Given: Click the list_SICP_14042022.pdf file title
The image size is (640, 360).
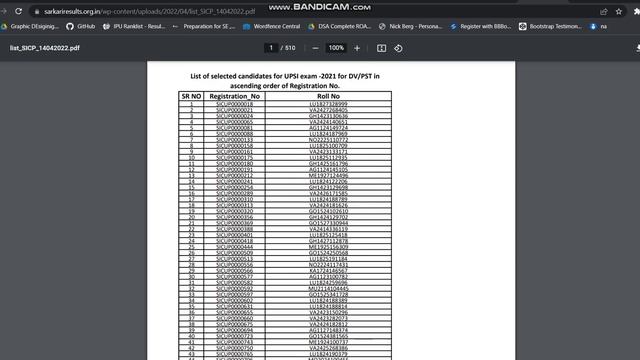Looking at the screenshot, I should point(44,48).
